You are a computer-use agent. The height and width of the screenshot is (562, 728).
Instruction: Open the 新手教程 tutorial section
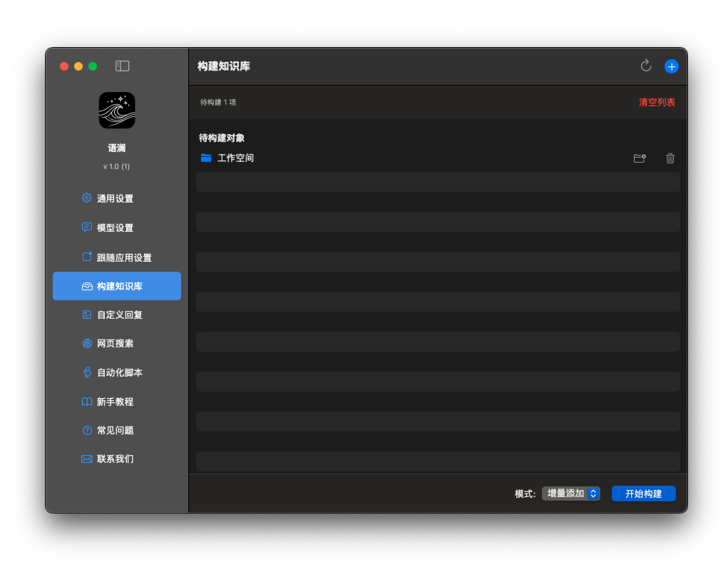click(x=116, y=402)
